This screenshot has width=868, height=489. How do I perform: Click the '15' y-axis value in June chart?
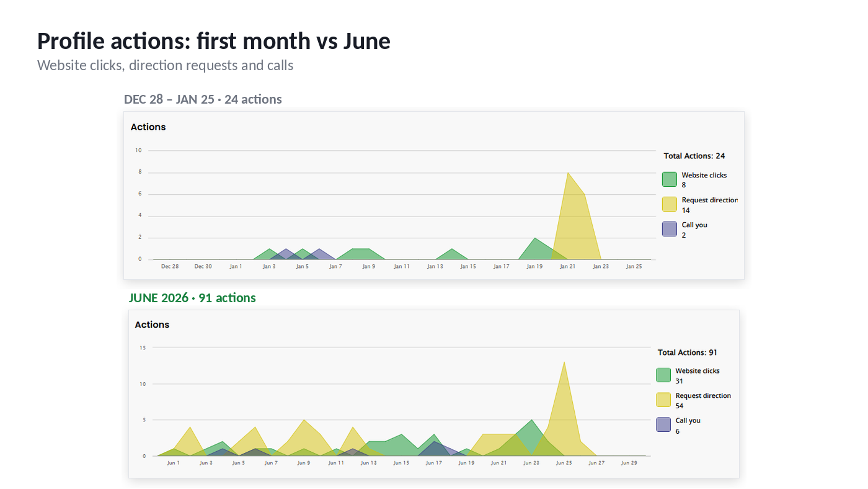[143, 348]
